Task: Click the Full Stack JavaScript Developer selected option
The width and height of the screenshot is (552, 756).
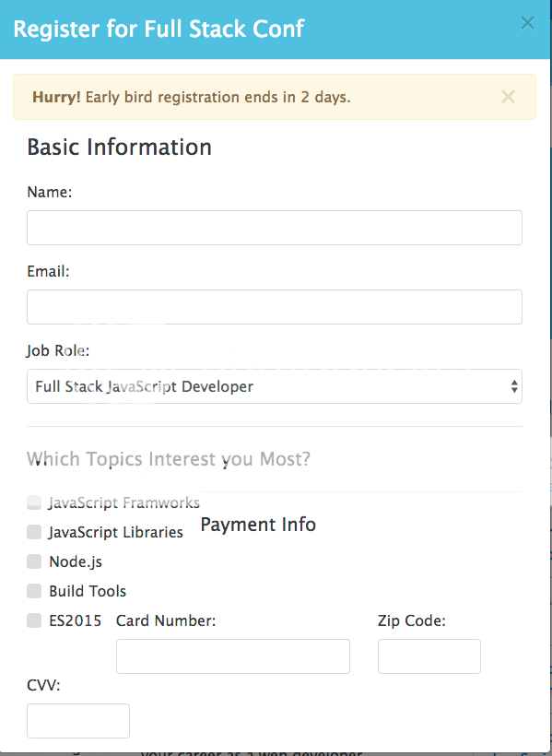Action: 144,386
